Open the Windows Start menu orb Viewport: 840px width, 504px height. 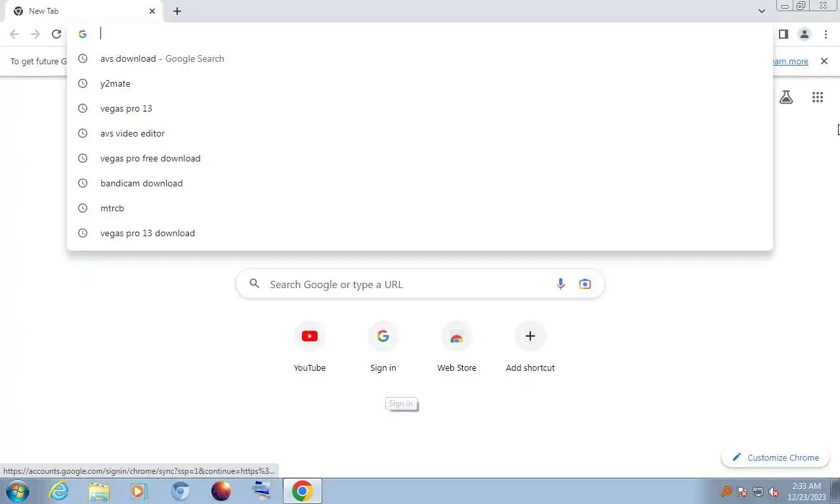(17, 491)
